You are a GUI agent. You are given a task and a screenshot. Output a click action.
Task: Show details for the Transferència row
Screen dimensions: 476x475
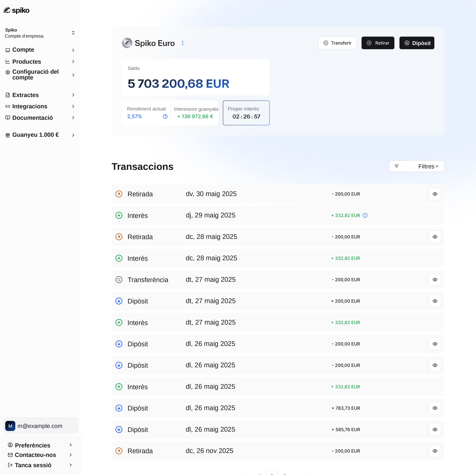click(435, 280)
